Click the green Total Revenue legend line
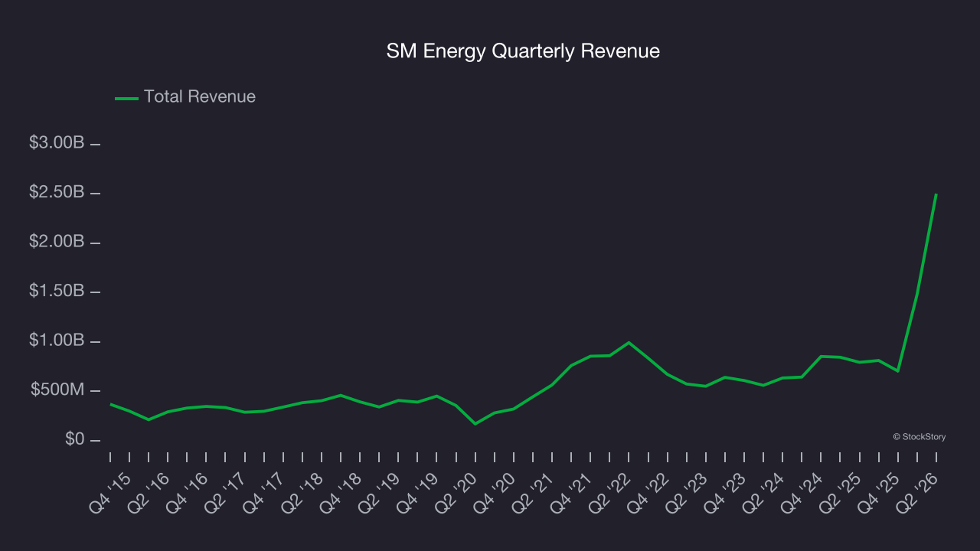 coord(126,98)
